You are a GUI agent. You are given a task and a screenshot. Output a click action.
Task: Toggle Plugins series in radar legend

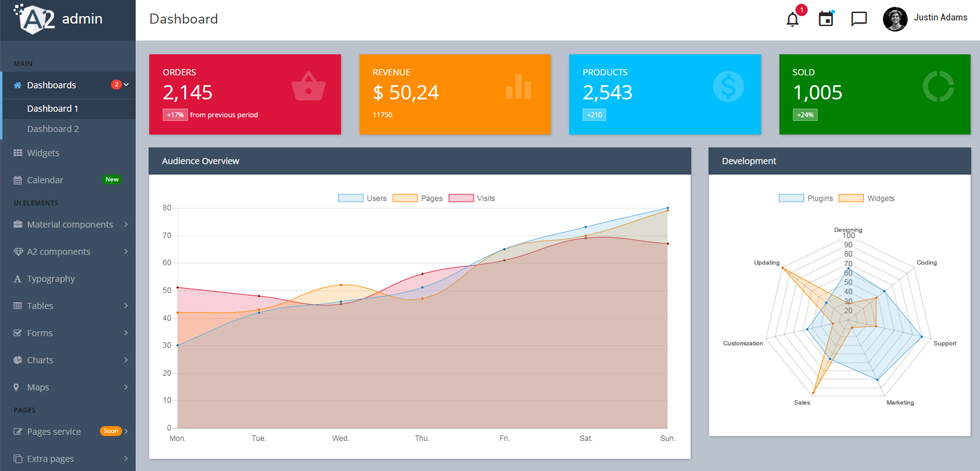pos(806,198)
